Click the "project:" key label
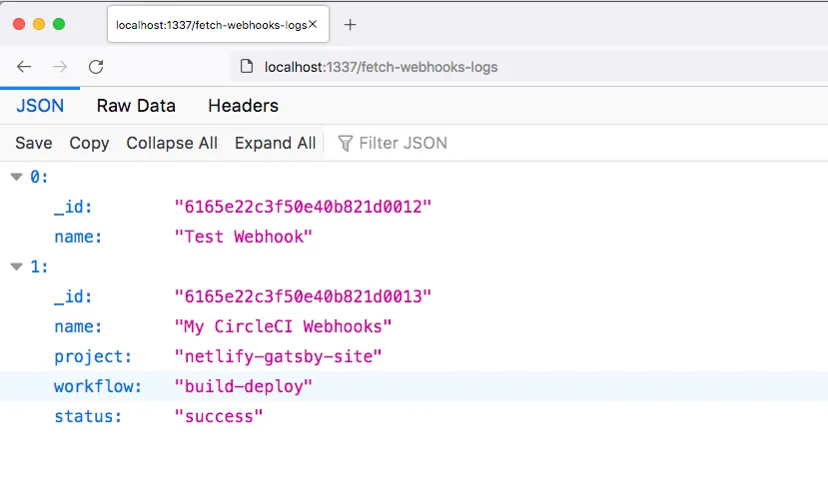The height and width of the screenshot is (504, 828). point(93,356)
